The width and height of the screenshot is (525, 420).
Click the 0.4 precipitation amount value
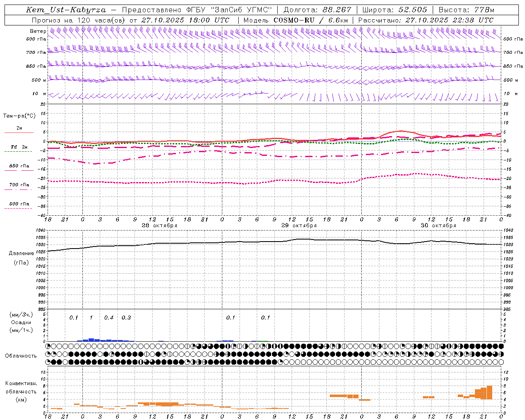coord(109,317)
